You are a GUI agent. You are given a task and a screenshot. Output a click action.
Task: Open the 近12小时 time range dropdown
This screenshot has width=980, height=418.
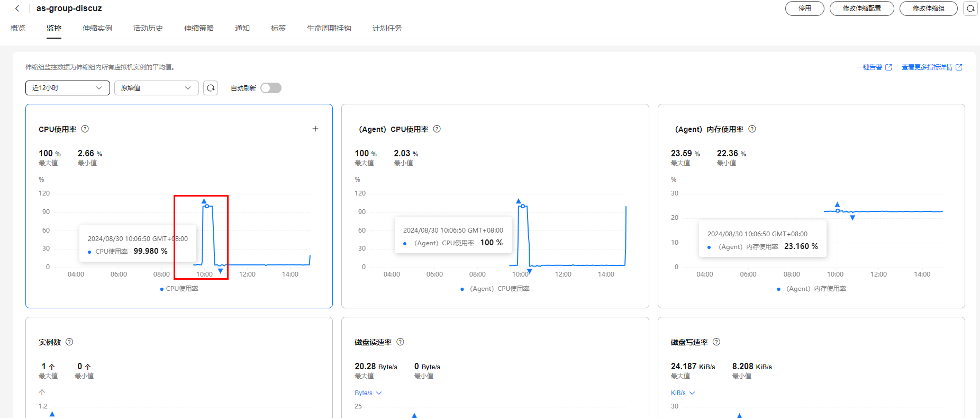68,88
